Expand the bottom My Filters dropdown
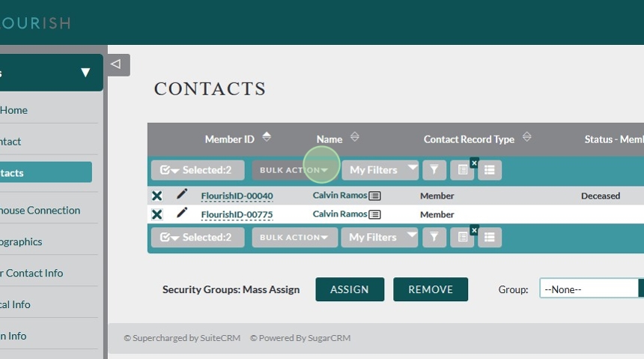The height and width of the screenshot is (359, 644). point(380,238)
